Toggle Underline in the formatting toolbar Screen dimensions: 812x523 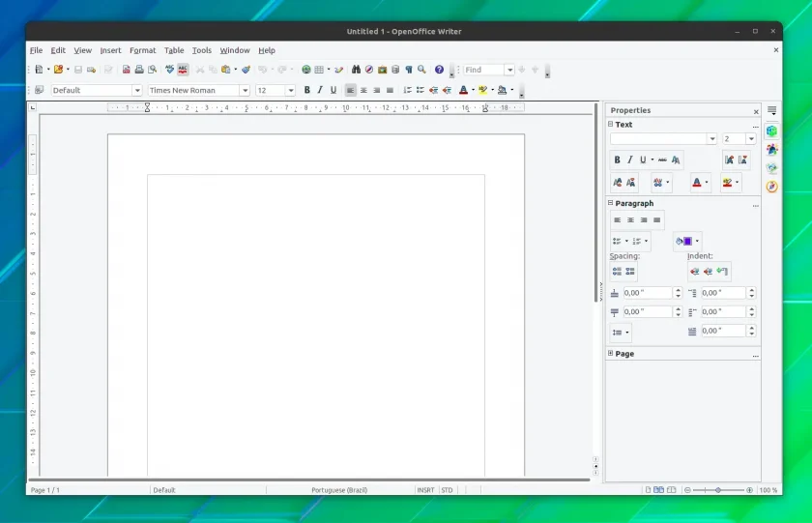[x=333, y=90]
